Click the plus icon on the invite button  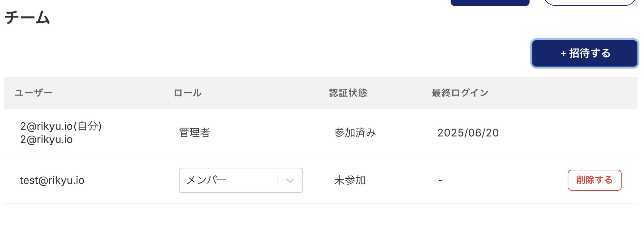pyautogui.click(x=563, y=54)
